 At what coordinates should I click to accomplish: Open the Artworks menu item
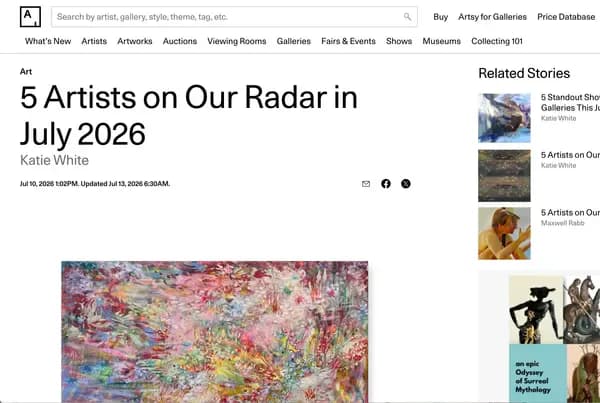click(x=135, y=41)
